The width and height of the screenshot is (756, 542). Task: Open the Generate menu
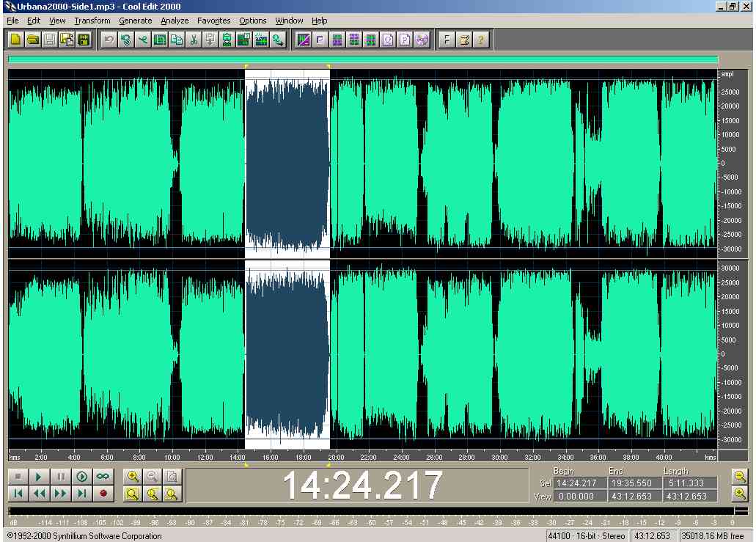135,21
